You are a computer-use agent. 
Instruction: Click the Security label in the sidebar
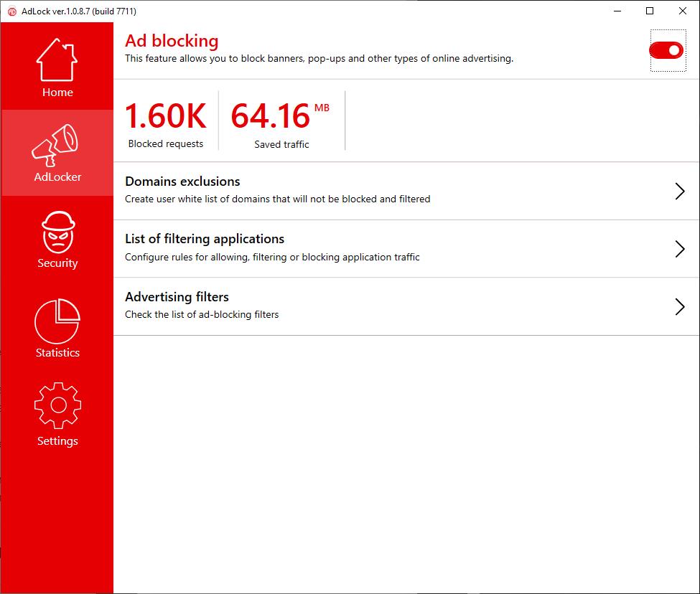click(57, 263)
